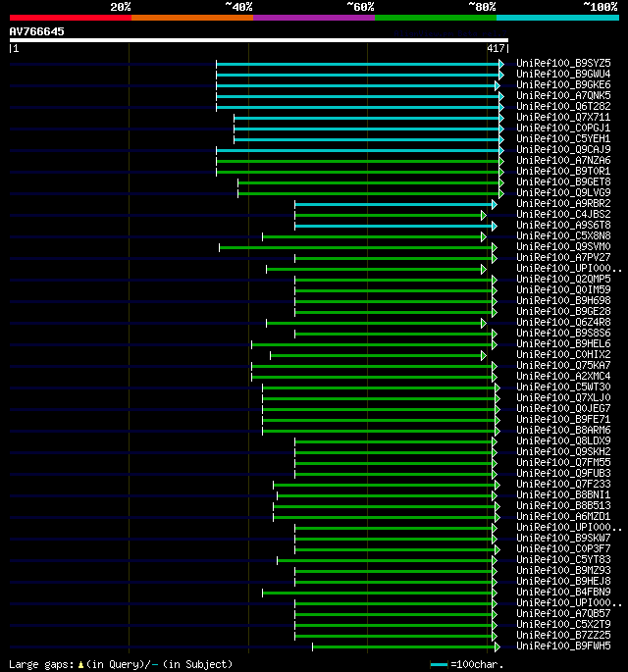Select the UniRef100_B9T0R1 label
Viewport: 628px width, 672px height.
pyautogui.click(x=563, y=171)
